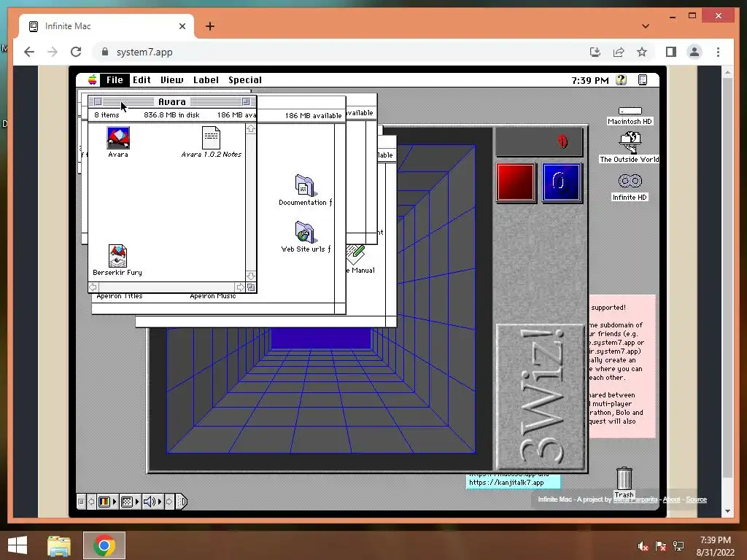Open the View menu

pyautogui.click(x=171, y=80)
